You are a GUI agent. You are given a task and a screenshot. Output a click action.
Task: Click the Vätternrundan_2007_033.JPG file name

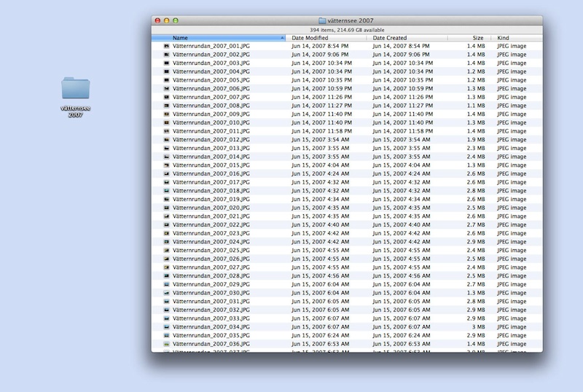click(x=211, y=318)
